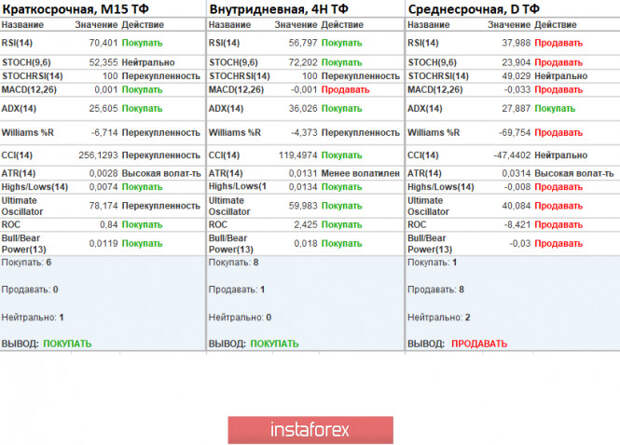The width and height of the screenshot is (620, 445).
Task: Click the MACD value -0,033
Action: [x=517, y=90]
